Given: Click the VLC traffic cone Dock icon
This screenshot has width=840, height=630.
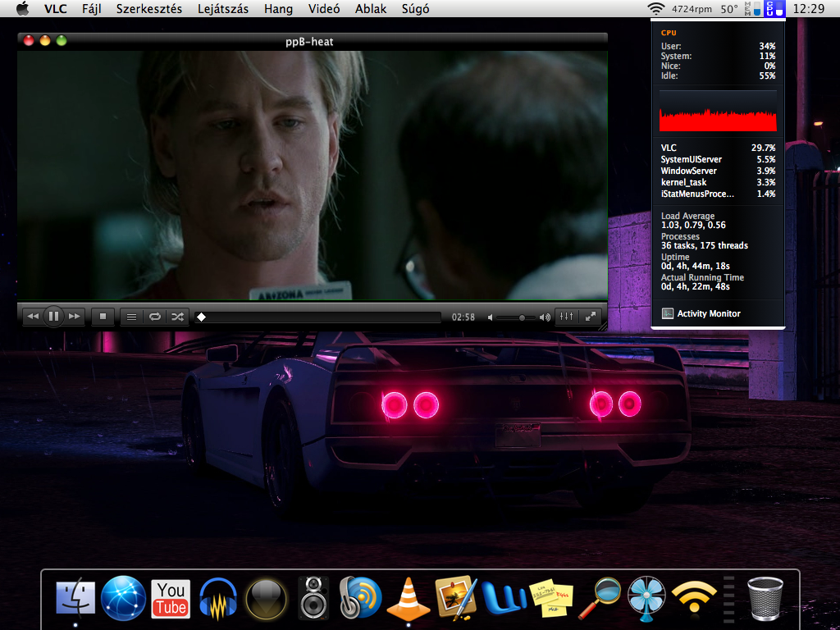Looking at the screenshot, I should click(409, 598).
